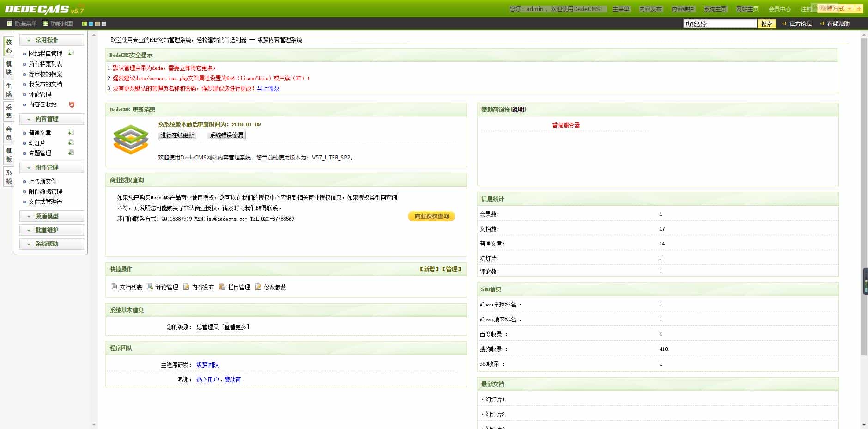Image resolution: width=868 pixels, height=429 pixels.
Task: Switch to the 会员 side tab
Action: tap(9, 133)
